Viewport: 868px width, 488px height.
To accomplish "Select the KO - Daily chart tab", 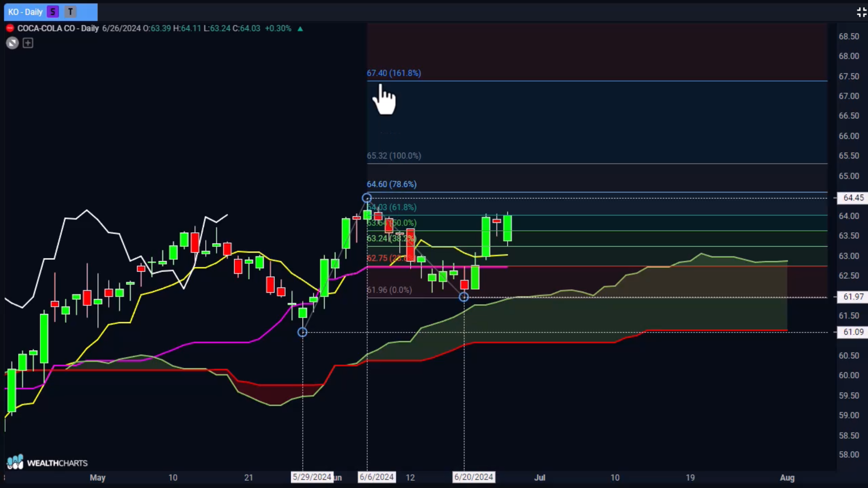I will (x=51, y=12).
